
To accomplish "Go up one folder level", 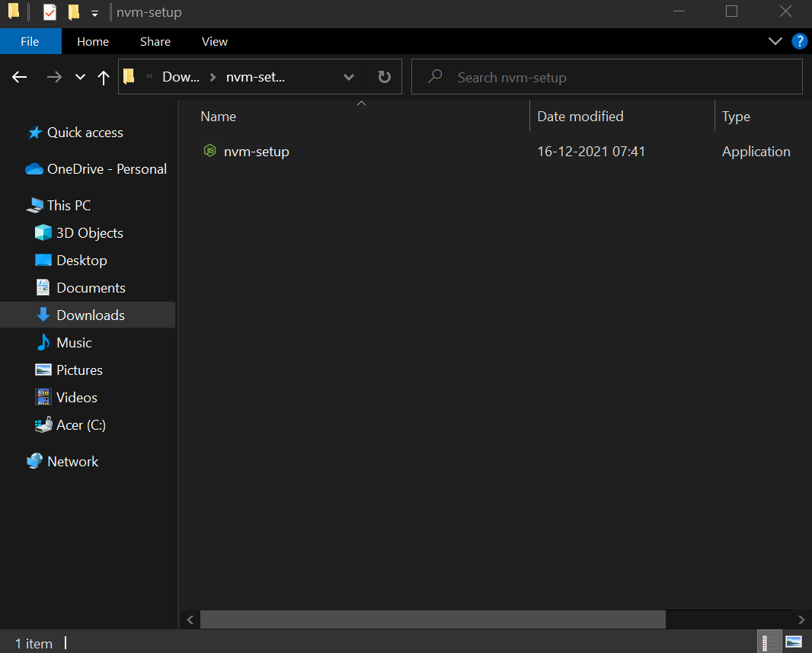I will (104, 77).
